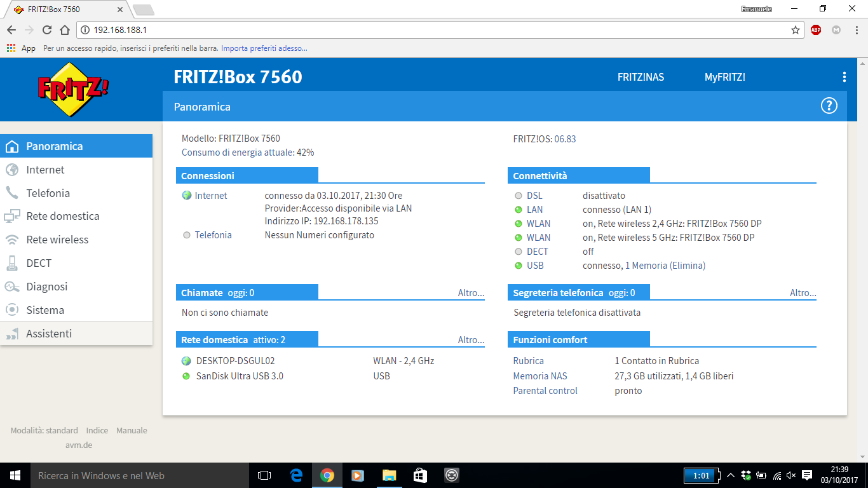
Task: Click the Sistema gear icon
Action: click(11, 310)
